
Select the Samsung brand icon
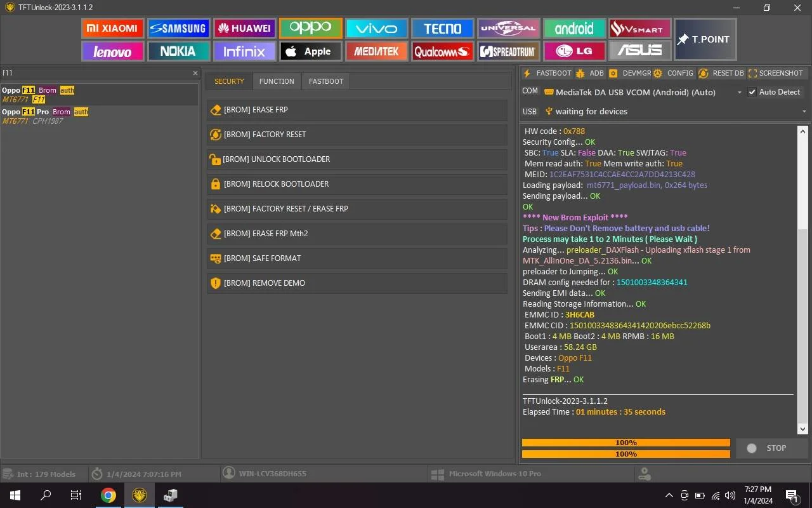click(x=178, y=28)
